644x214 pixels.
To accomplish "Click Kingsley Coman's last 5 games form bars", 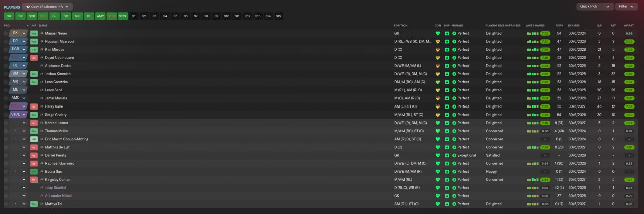I will (x=532, y=180).
